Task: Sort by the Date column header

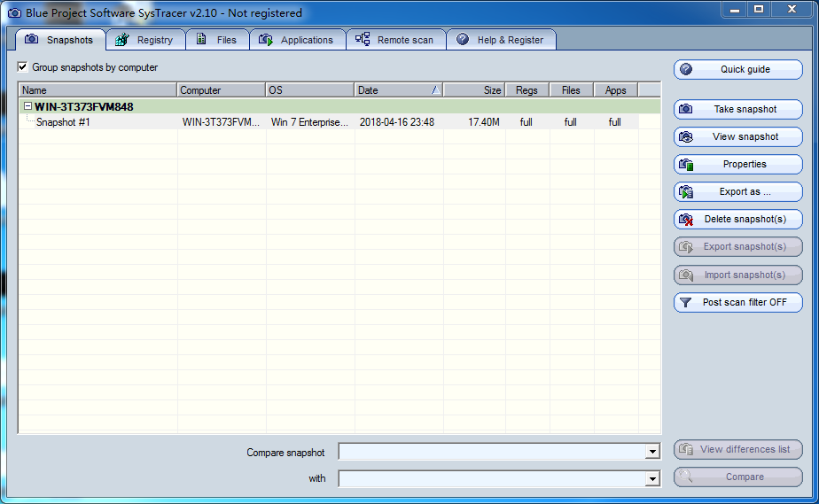Action: point(399,90)
